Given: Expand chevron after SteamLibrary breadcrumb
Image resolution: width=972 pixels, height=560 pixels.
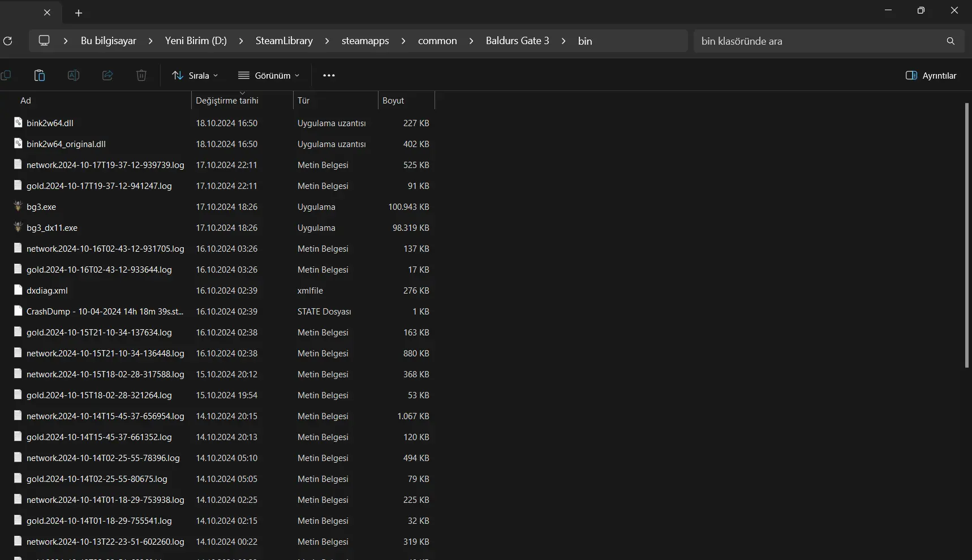Looking at the screenshot, I should (327, 41).
